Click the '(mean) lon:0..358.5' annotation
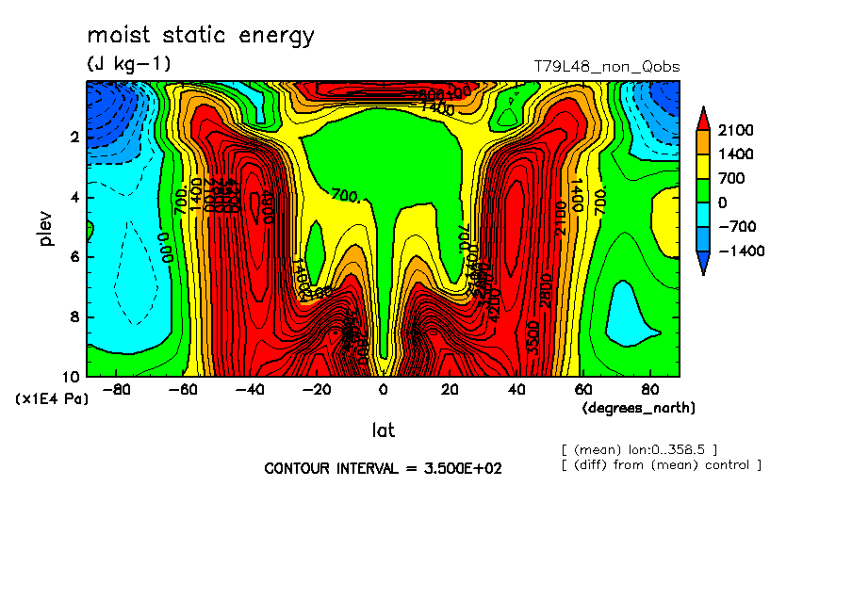 tap(640, 448)
